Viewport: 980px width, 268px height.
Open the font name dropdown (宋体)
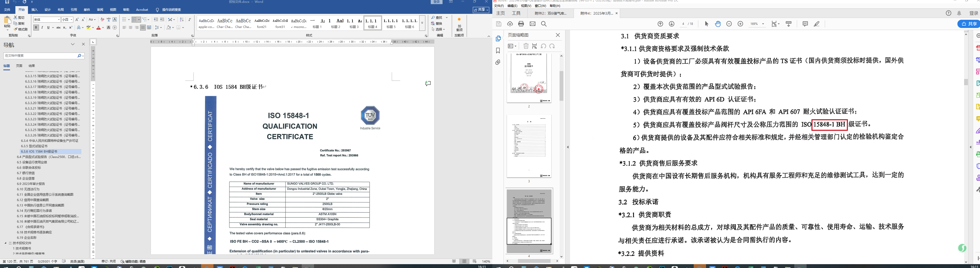pos(59,19)
